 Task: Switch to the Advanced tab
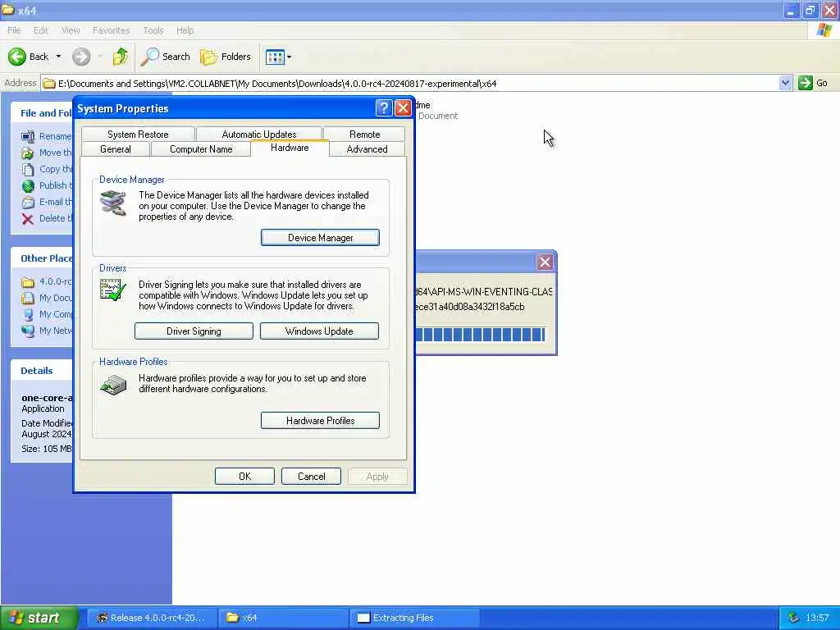coord(367,149)
